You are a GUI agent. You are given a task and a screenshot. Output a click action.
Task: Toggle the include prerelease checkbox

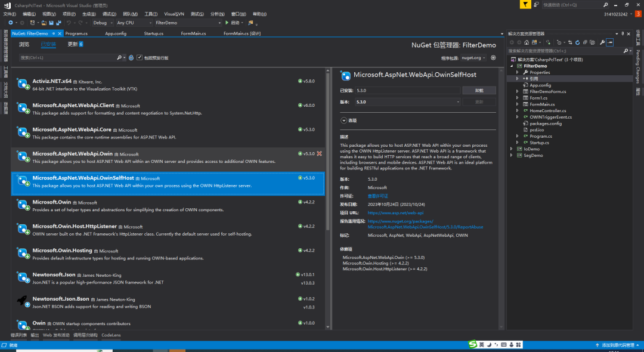point(140,58)
